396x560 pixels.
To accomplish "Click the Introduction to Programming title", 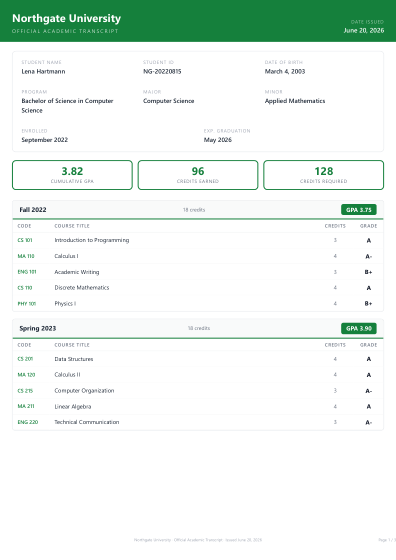I will pos(92,240).
